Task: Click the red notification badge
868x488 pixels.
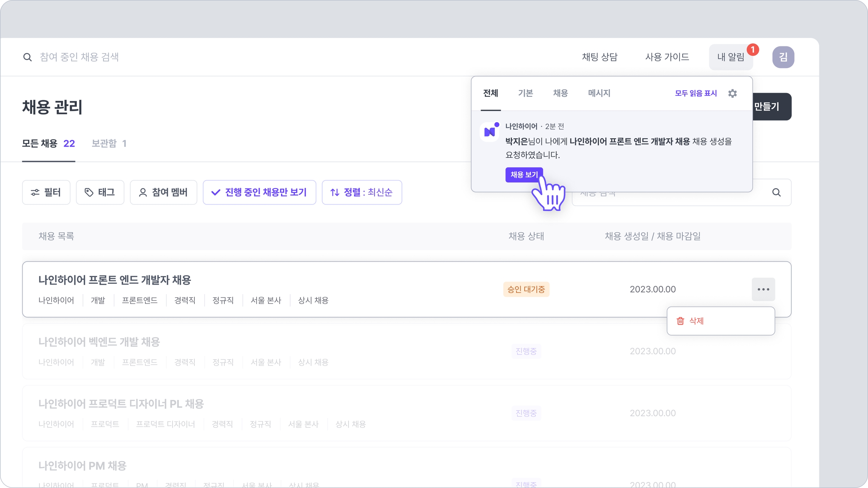Action: [x=752, y=49]
